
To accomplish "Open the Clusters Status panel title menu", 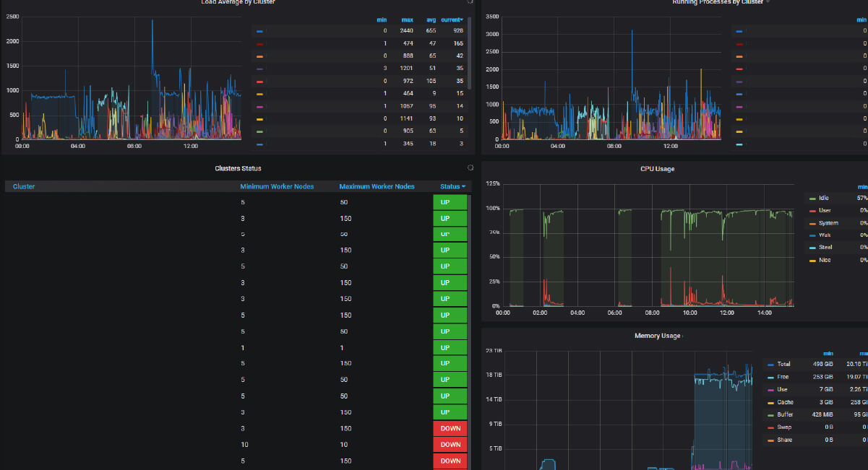I will [238, 168].
